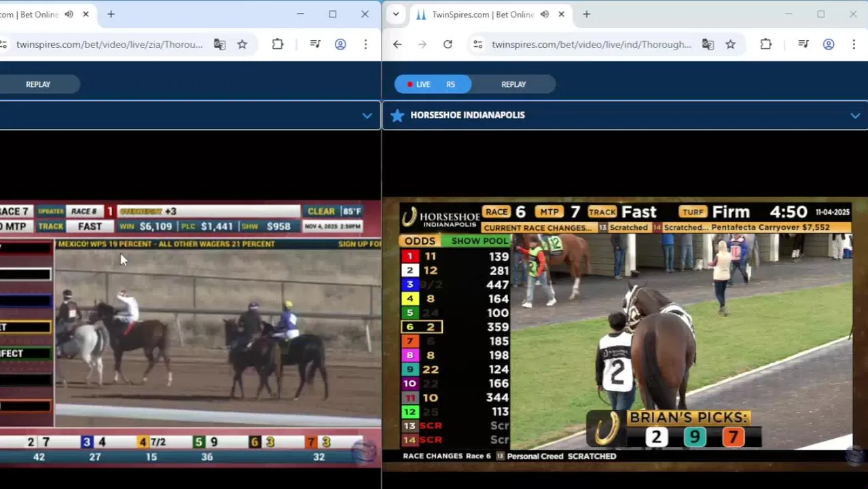Viewport: 868px width, 489px height.
Task: Click the site info icon in the right address bar
Action: point(478,44)
